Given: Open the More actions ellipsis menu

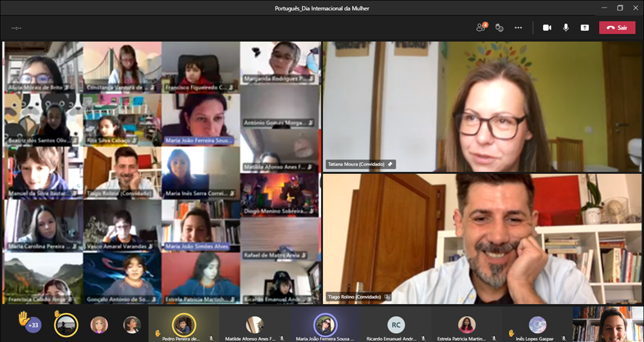Looking at the screenshot, I should pos(519,28).
